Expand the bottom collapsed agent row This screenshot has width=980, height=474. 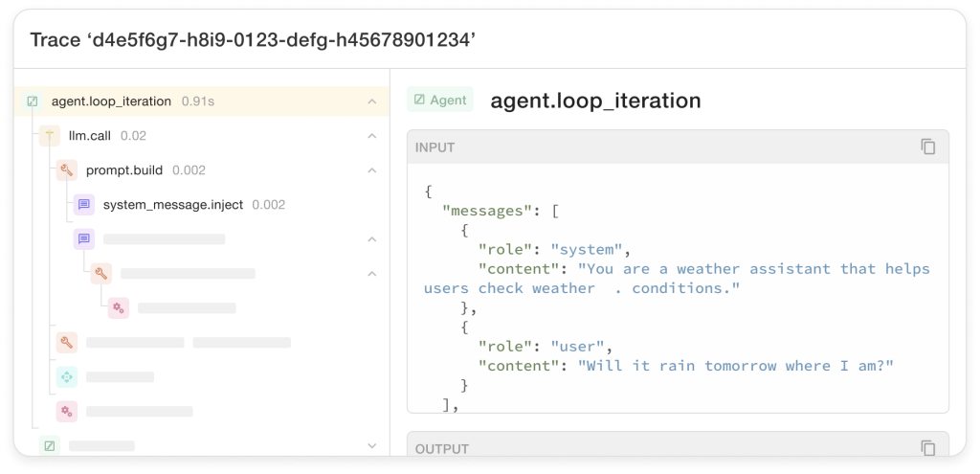click(372, 446)
